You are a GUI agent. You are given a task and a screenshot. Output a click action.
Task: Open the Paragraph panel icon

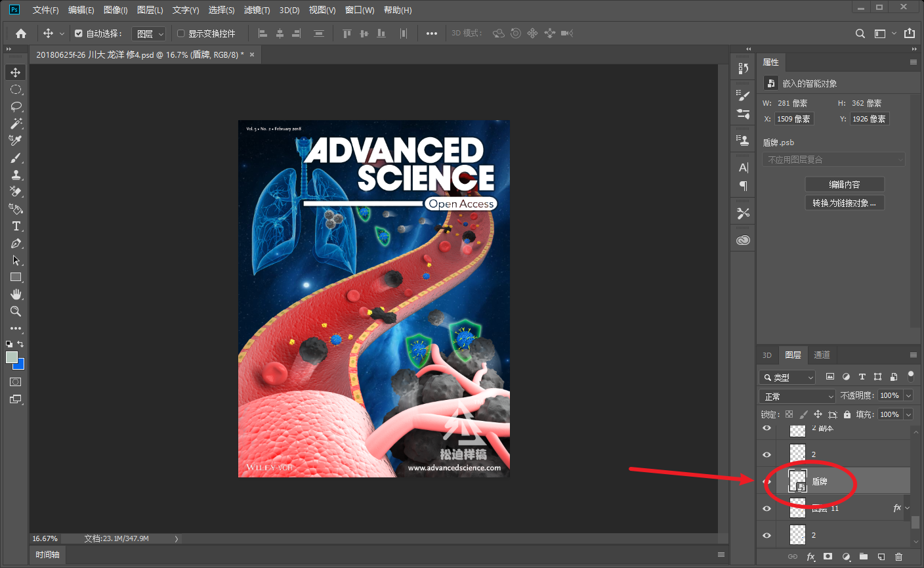tap(743, 186)
